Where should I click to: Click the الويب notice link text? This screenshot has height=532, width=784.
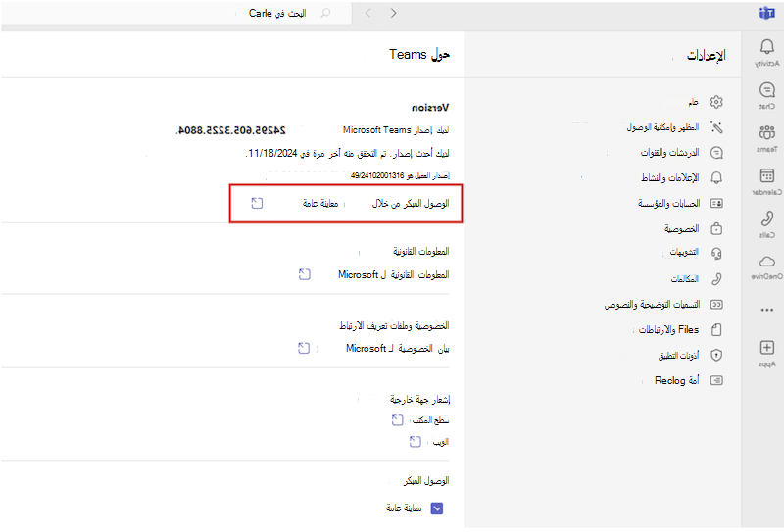pyautogui.click(x=440, y=442)
